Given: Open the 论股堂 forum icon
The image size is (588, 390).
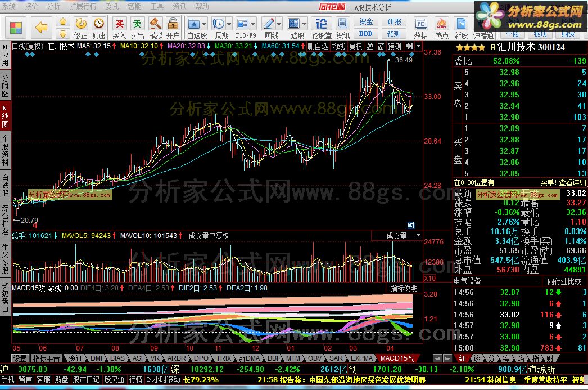Looking at the screenshot, I should pyautogui.click(x=321, y=24).
